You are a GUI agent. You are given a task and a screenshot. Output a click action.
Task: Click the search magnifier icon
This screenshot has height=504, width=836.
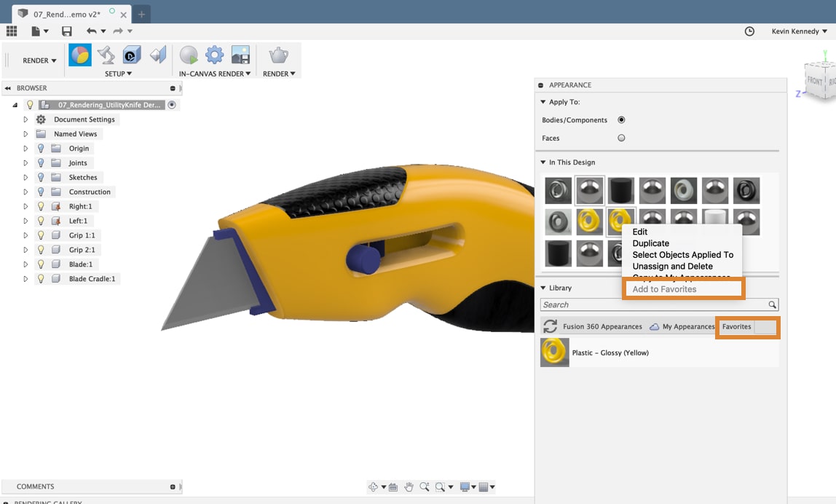pyautogui.click(x=772, y=304)
